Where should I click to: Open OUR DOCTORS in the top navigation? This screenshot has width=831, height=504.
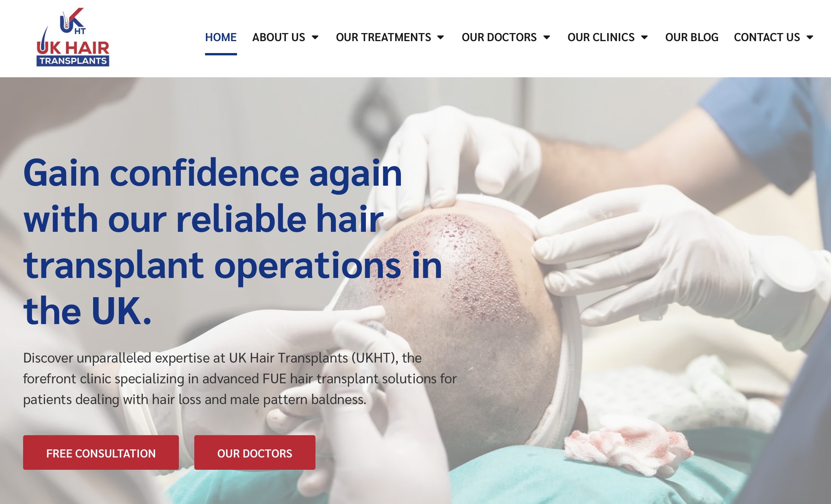499,37
